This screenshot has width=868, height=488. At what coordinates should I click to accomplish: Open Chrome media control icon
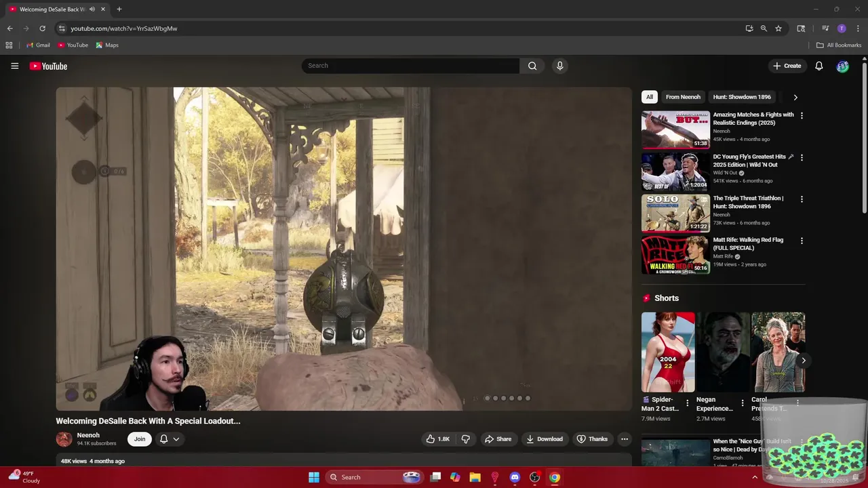[x=825, y=28]
